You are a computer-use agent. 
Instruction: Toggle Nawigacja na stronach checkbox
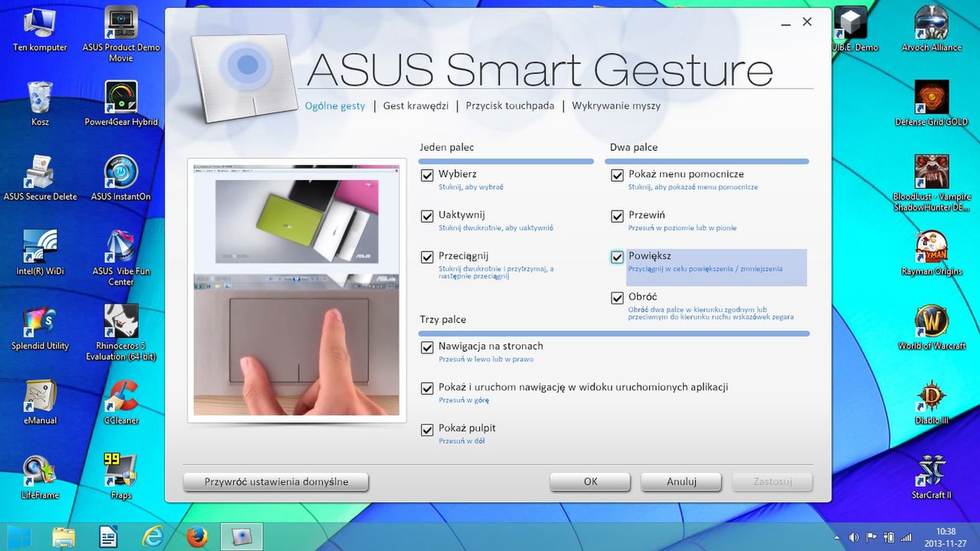click(427, 347)
